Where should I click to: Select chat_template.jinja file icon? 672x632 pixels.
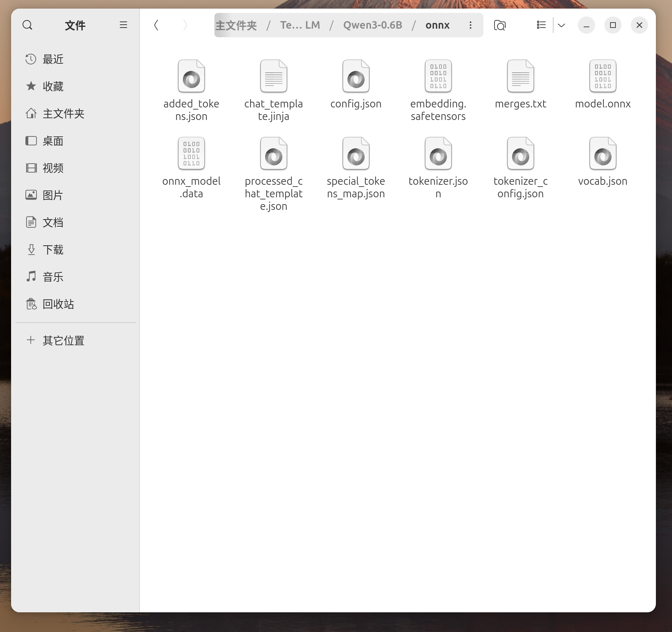tap(274, 76)
